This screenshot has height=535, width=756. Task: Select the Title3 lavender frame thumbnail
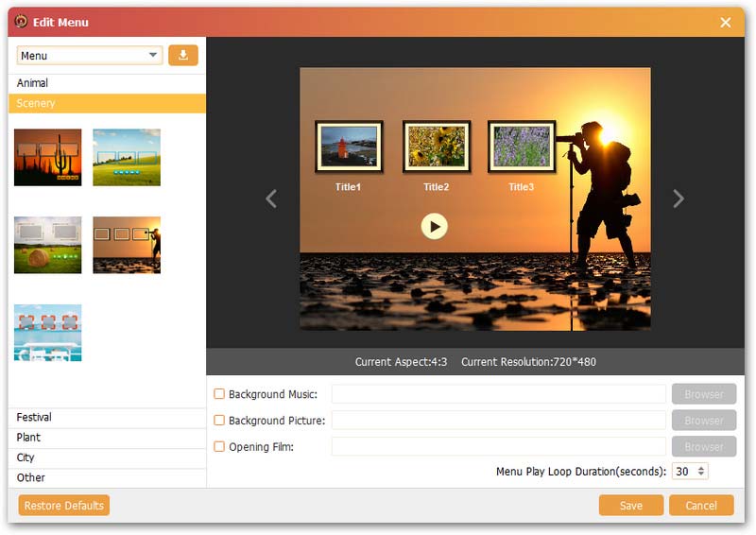pos(522,147)
